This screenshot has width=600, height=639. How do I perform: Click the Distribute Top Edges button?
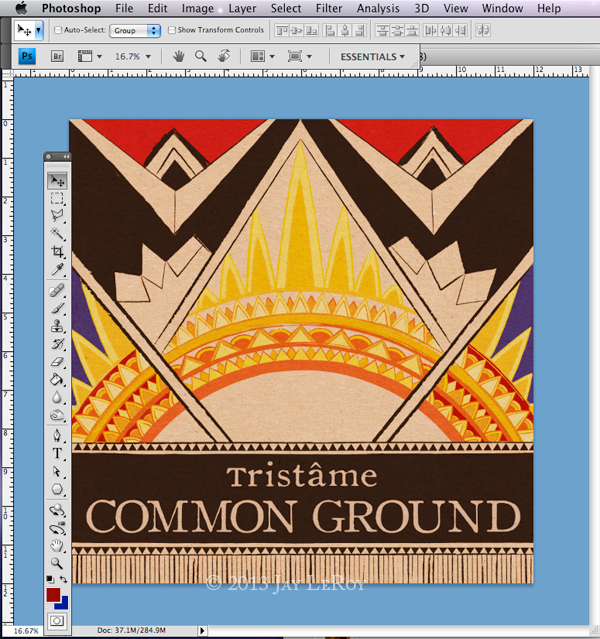point(382,31)
